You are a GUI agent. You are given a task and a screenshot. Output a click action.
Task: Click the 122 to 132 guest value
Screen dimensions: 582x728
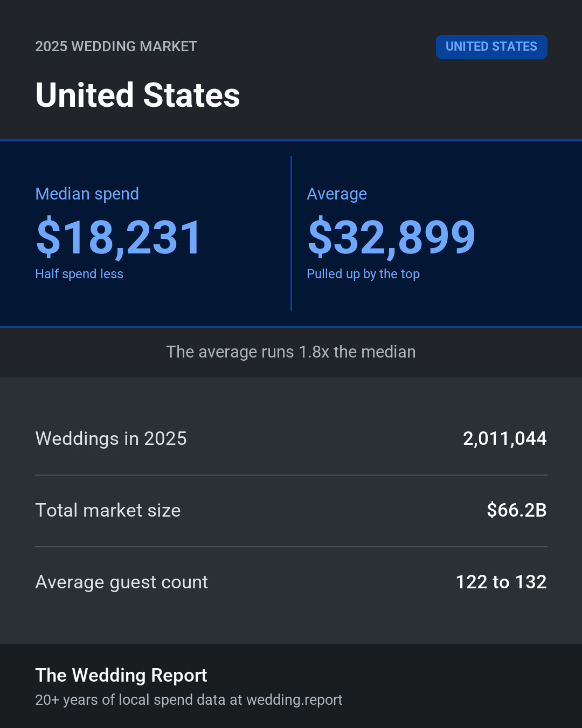[x=501, y=582]
